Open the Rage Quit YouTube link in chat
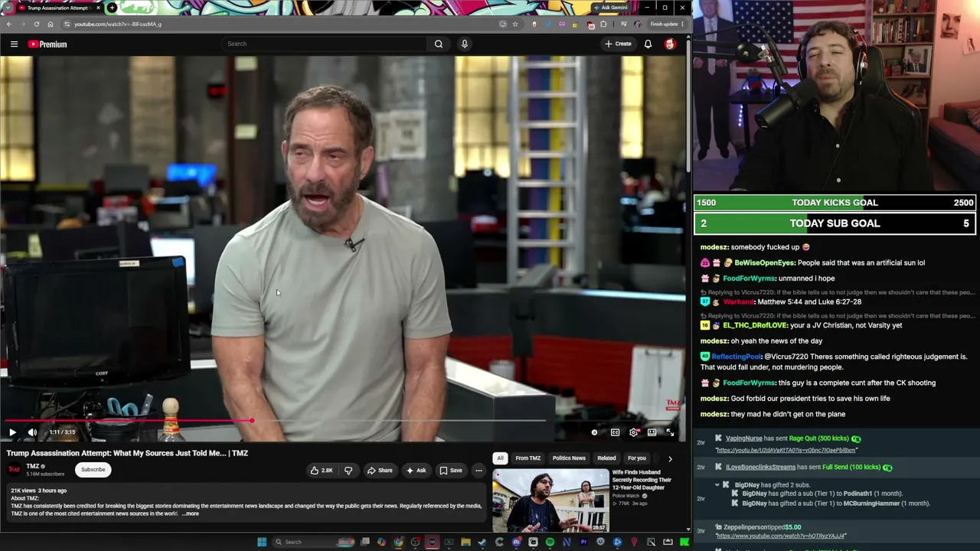Viewport: 980px width, 551px height. click(786, 450)
